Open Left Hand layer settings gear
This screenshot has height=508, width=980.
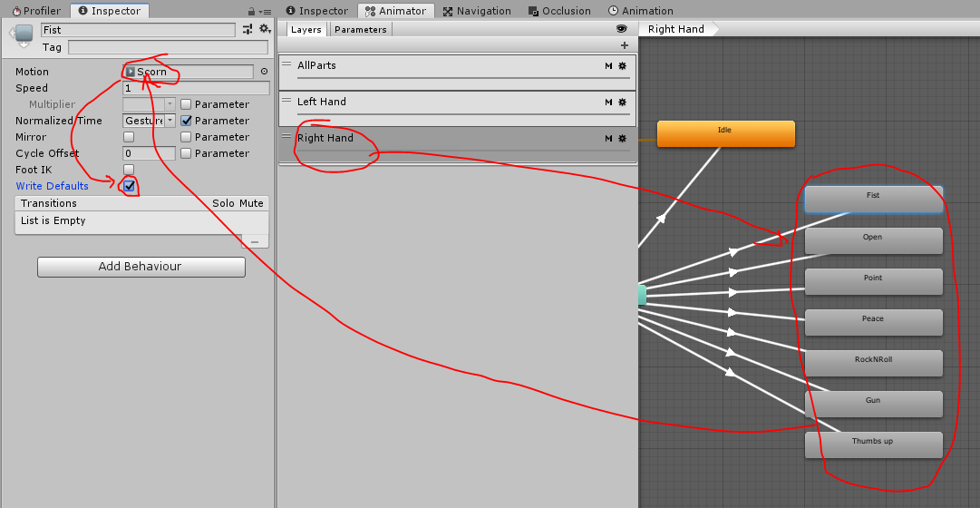tap(623, 102)
